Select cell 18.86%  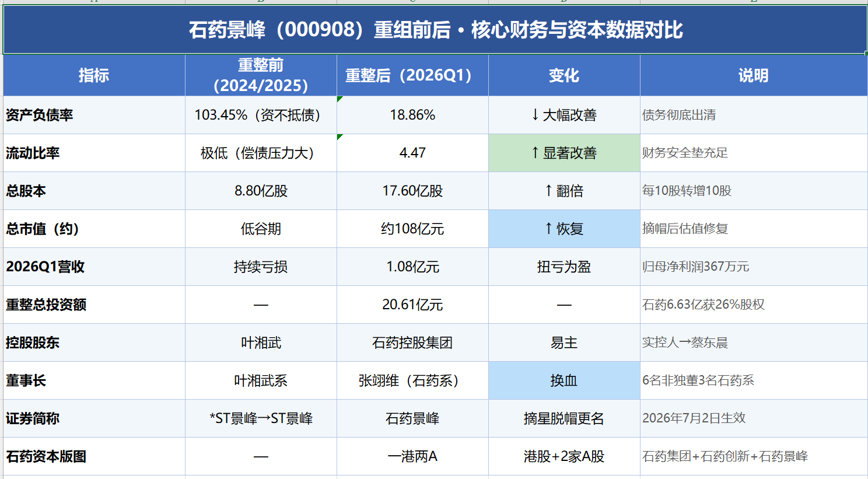pyautogui.click(x=412, y=115)
